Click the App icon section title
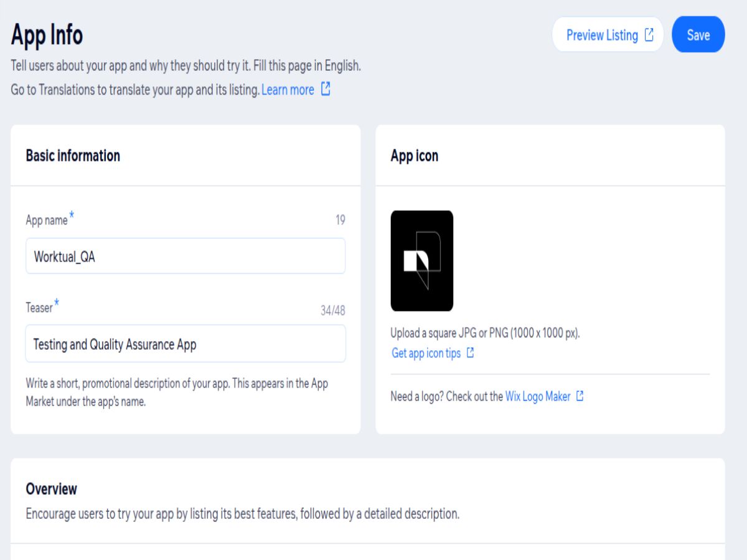This screenshot has width=747, height=560. (415, 156)
